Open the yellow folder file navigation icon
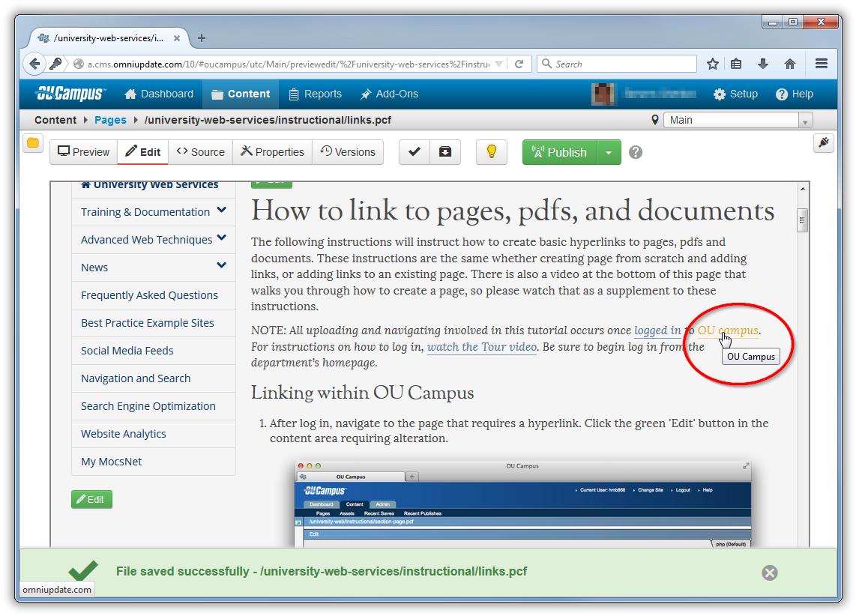Image resolution: width=856 pixels, height=616 pixels. tap(33, 143)
